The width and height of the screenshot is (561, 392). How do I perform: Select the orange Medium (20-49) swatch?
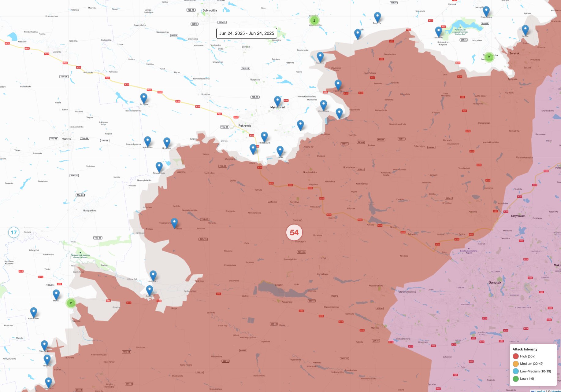click(x=516, y=364)
